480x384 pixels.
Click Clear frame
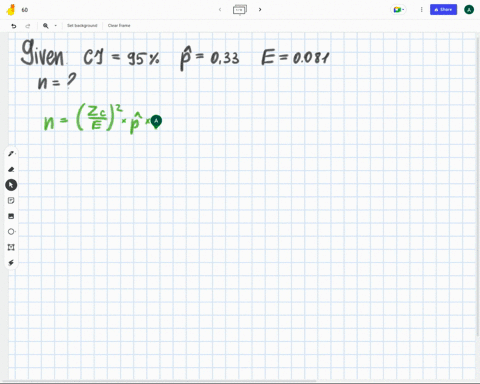click(119, 26)
